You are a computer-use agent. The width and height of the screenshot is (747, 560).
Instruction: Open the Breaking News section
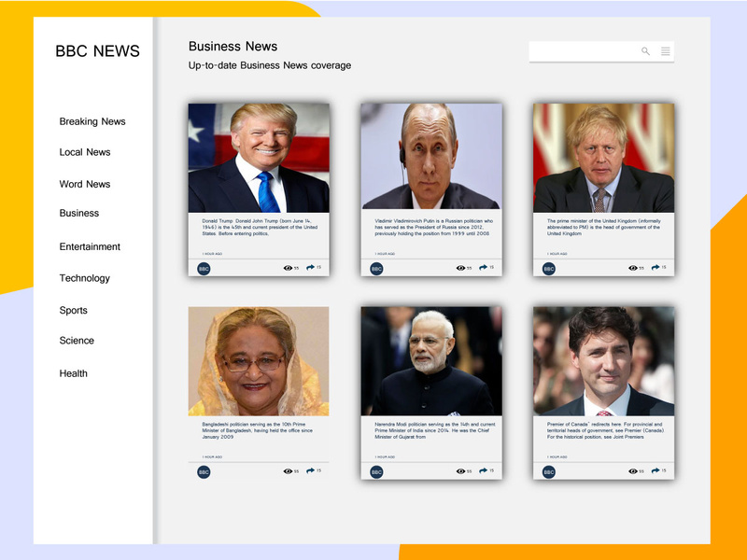[x=92, y=121]
